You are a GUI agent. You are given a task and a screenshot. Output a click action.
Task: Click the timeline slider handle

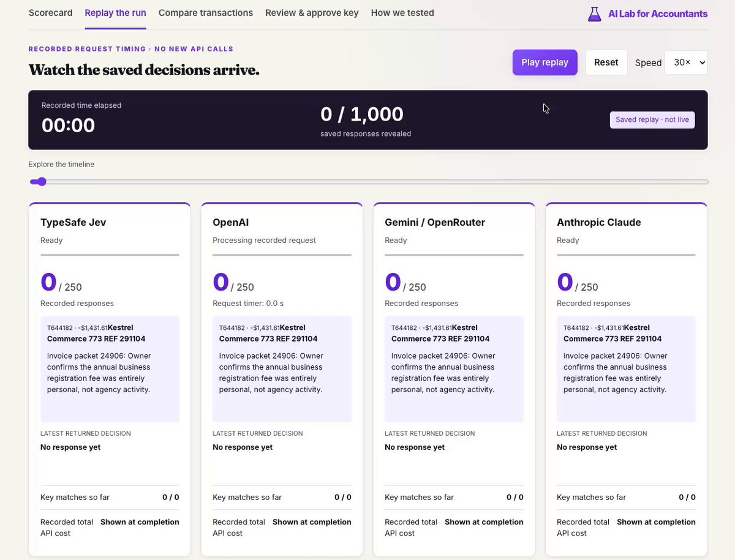click(x=41, y=182)
